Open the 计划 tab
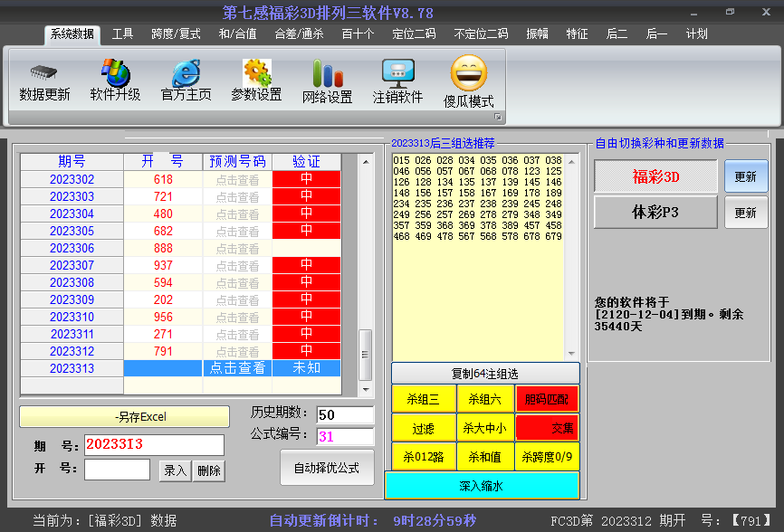 click(x=696, y=34)
